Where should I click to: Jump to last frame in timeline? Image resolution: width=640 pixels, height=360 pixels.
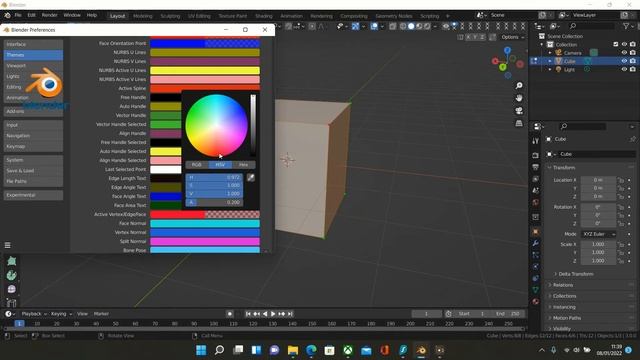[290, 313]
